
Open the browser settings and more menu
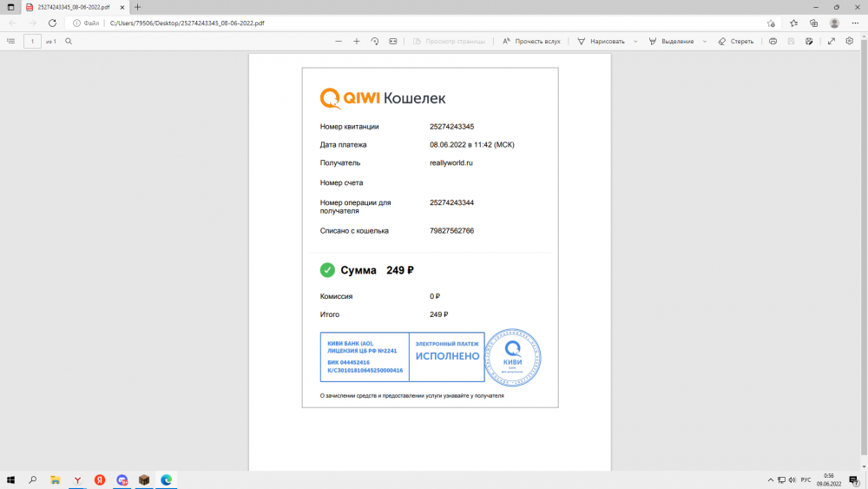tap(855, 23)
